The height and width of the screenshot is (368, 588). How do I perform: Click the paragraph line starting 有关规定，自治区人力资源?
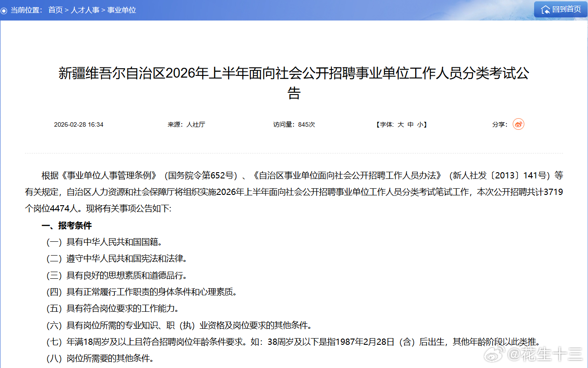click(294, 192)
